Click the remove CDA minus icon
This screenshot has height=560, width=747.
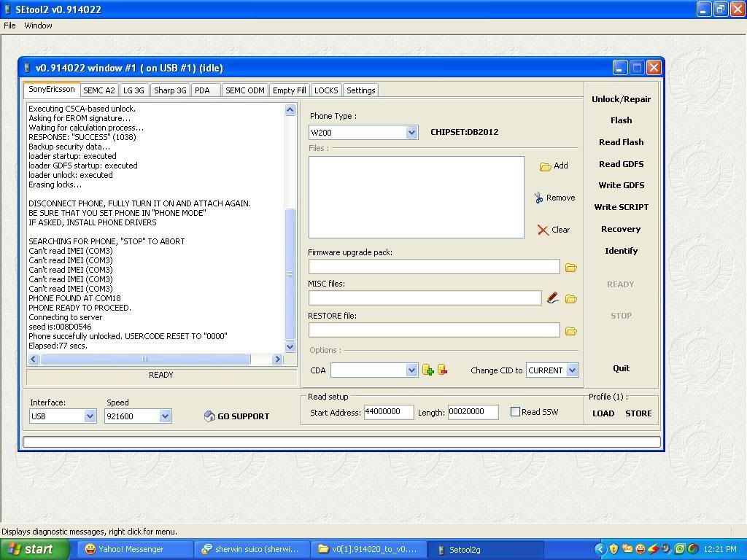pos(442,370)
